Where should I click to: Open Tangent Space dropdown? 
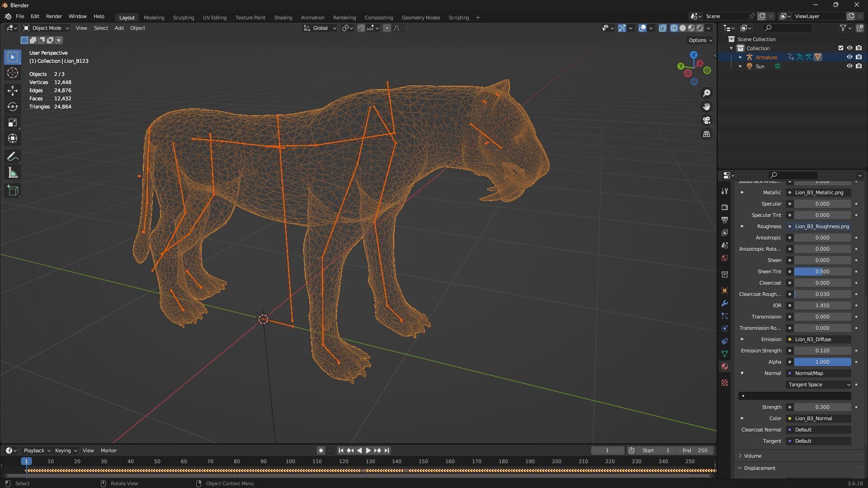pos(819,385)
